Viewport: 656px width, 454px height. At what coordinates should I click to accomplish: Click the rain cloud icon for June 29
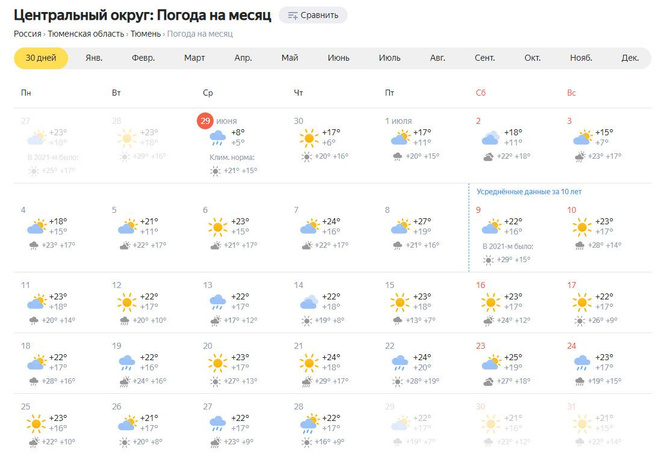[217, 138]
